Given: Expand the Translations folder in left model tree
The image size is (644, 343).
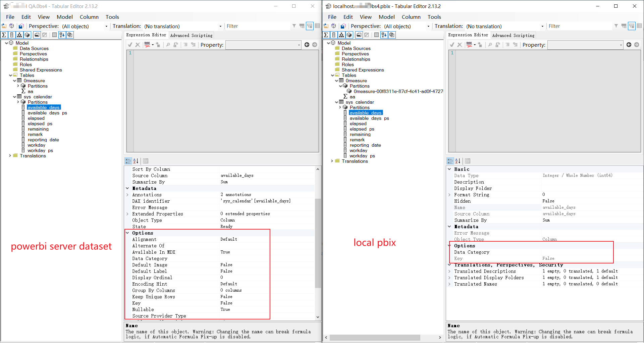Looking at the screenshot, I should pos(10,156).
